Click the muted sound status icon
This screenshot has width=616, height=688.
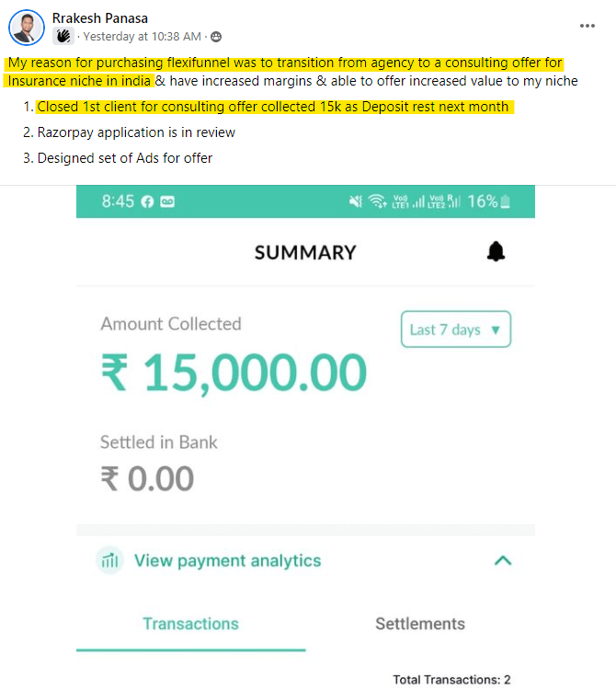(x=356, y=201)
